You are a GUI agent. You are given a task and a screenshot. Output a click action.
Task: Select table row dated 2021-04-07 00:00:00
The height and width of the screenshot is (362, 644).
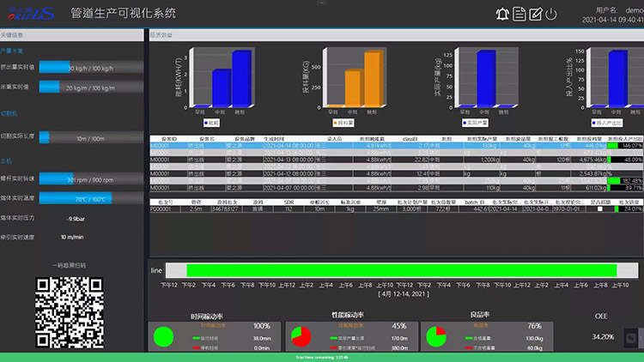397,188
